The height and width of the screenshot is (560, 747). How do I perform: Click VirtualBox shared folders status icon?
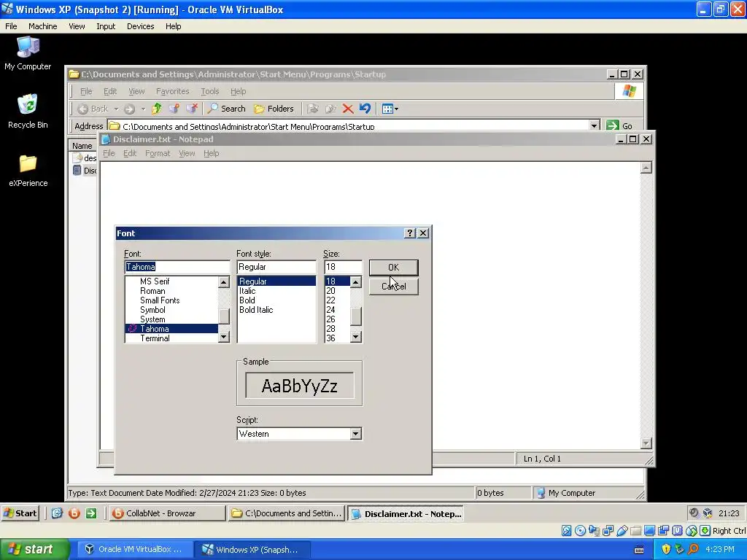pyautogui.click(x=635, y=531)
